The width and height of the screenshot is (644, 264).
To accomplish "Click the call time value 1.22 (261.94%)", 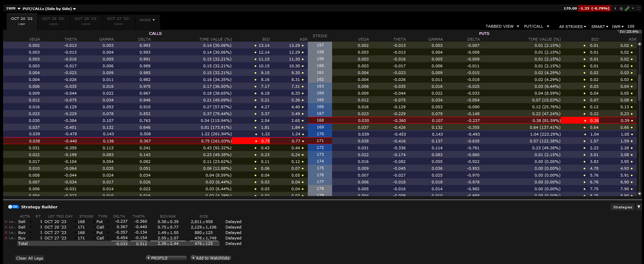I will click(x=216, y=134).
